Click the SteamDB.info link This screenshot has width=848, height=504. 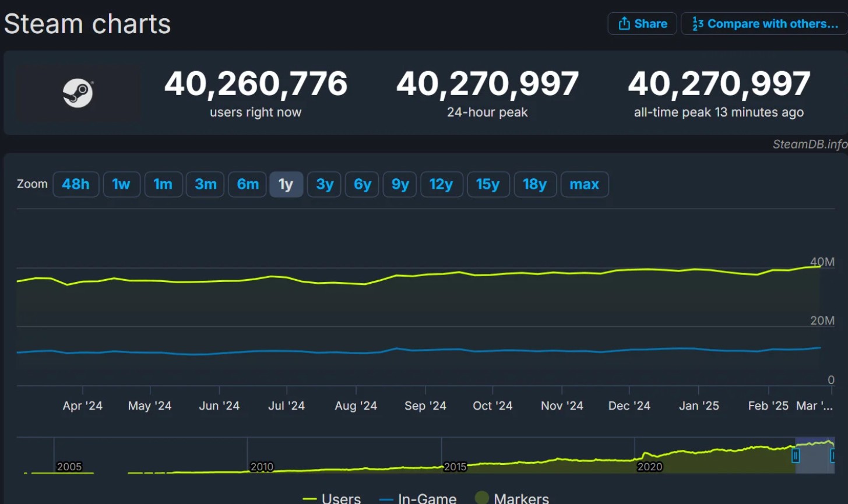tap(809, 144)
